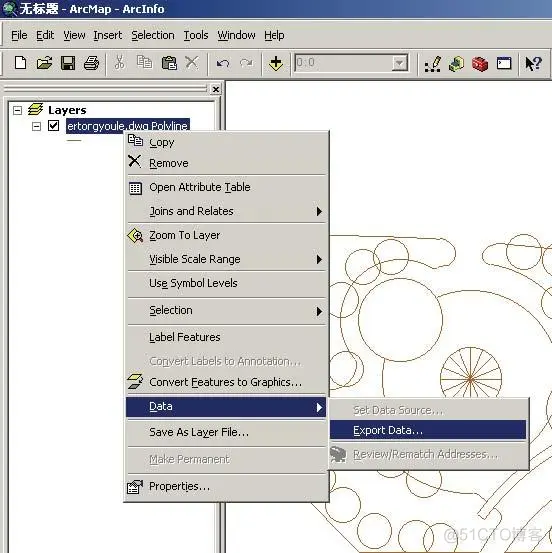552x553 pixels.
Task: Click the Layers data frame icon
Action: click(x=36, y=110)
